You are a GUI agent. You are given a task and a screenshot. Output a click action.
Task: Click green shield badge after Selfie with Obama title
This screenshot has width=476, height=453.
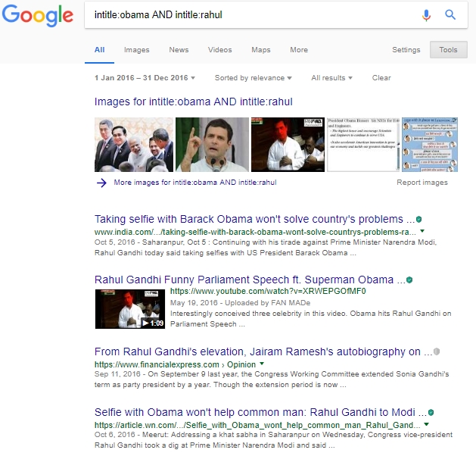tap(431, 412)
